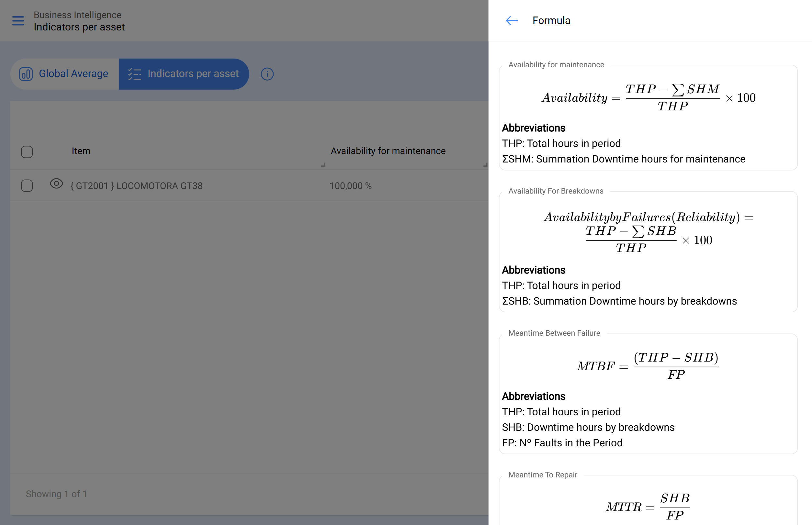Click the Showing 1 of 1 footer text
The width and height of the screenshot is (812, 525).
pos(56,494)
